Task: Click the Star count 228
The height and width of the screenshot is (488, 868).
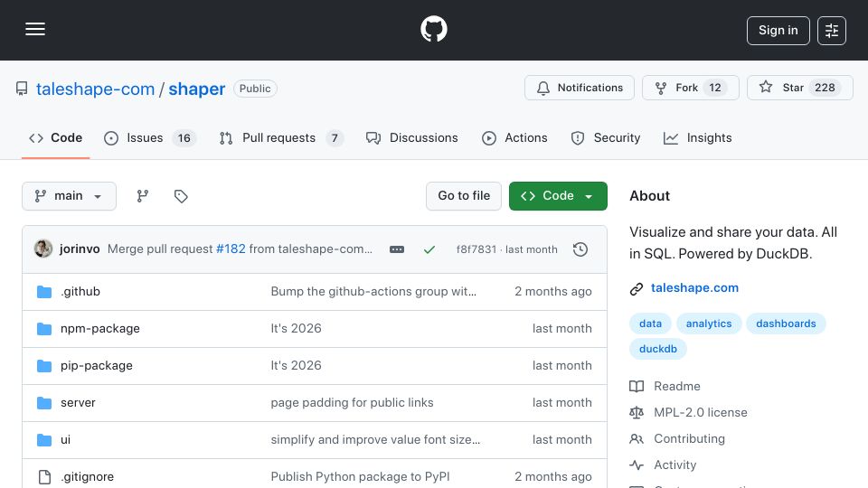Action: tap(825, 88)
